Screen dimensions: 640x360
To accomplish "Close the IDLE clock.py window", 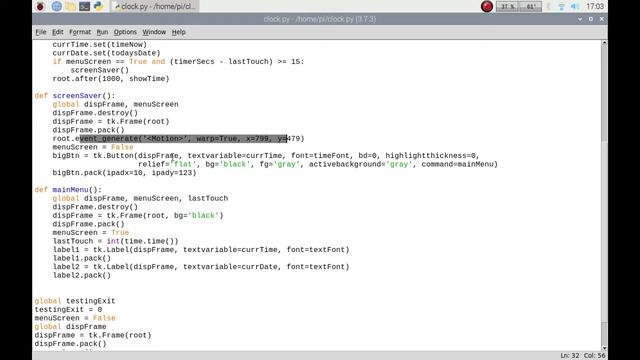I will tap(602, 19).
